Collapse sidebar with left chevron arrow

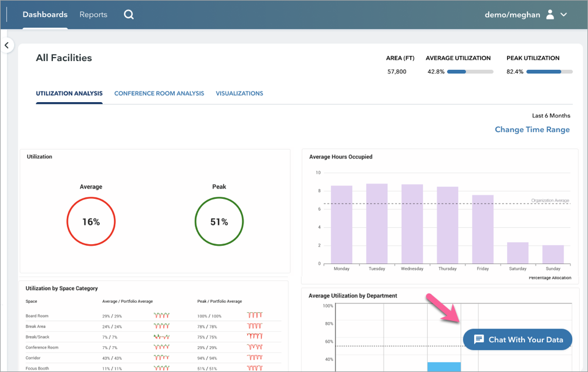6,45
